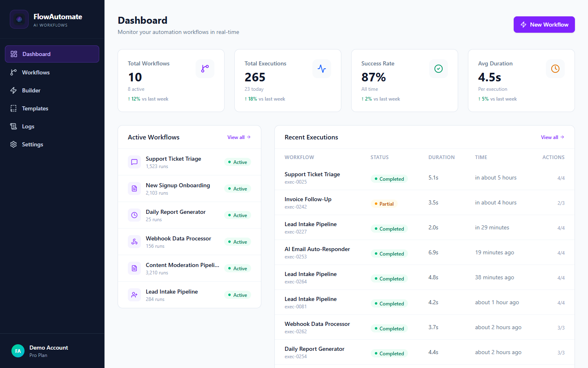Screen dimensions: 588x368
Task: Click the Avg Duration clock icon
Action: point(555,69)
